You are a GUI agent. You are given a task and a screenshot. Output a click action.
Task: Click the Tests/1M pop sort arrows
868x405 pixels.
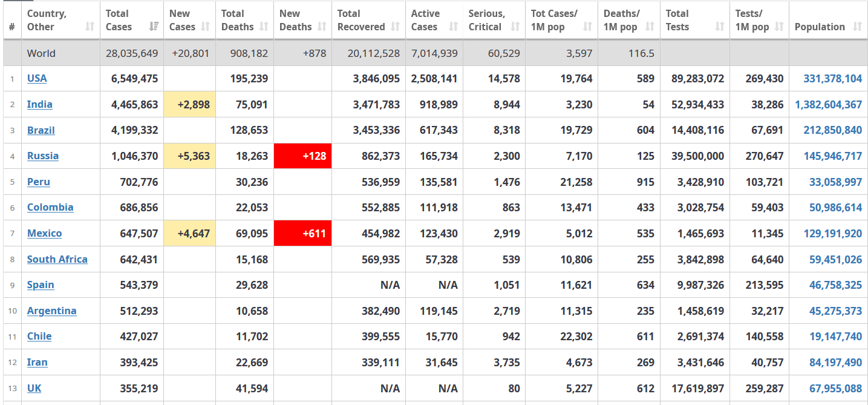point(779,27)
